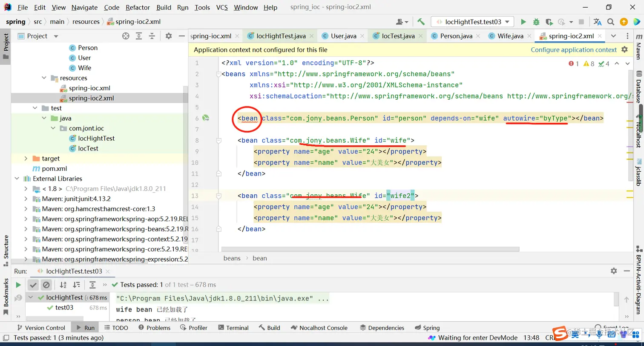
Task: Open Profiler tool window
Action: coord(194,328)
